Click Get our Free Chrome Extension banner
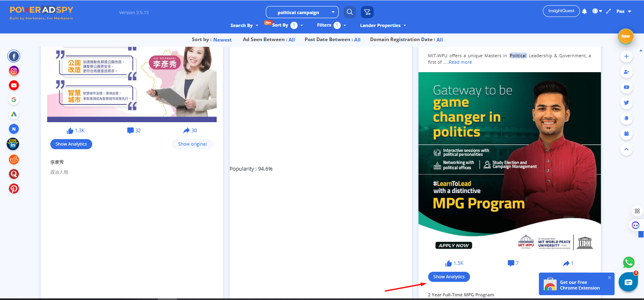644x300 pixels. [576, 285]
